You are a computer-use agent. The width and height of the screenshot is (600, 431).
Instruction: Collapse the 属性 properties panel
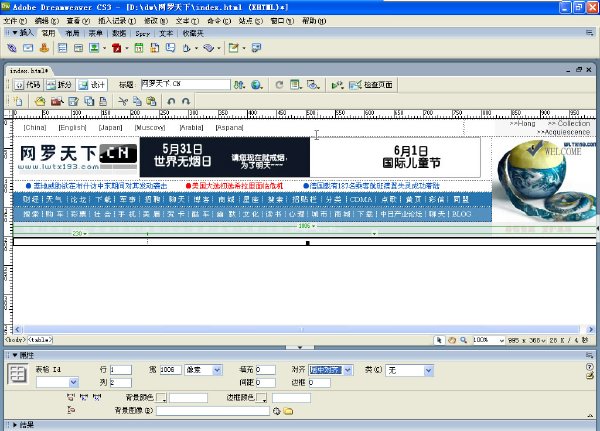(15, 355)
